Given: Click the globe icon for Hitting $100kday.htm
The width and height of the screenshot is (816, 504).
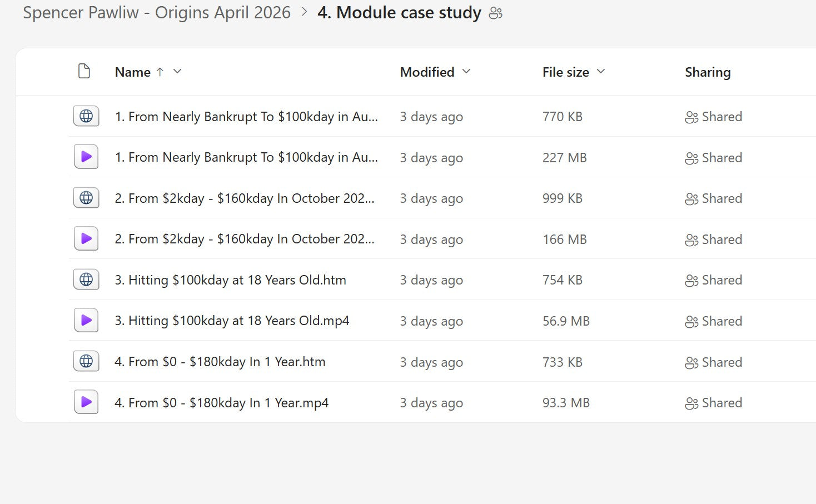Looking at the screenshot, I should coord(86,280).
